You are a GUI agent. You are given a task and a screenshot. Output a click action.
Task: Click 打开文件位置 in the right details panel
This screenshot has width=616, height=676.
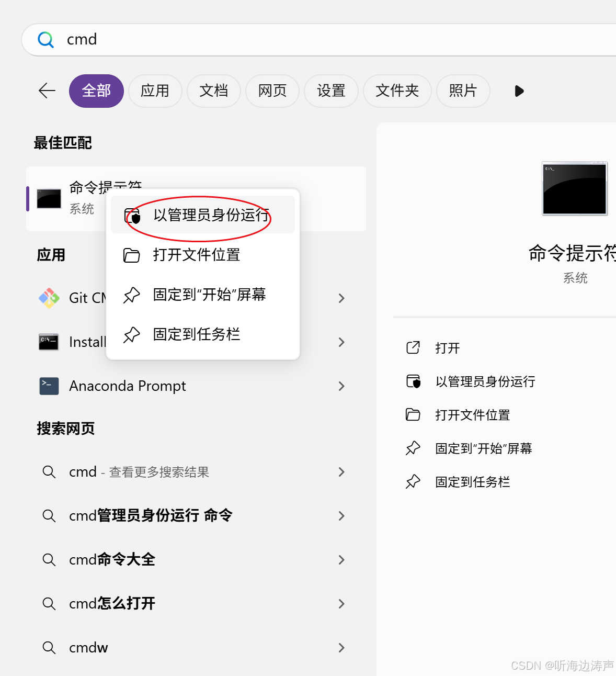click(x=473, y=415)
